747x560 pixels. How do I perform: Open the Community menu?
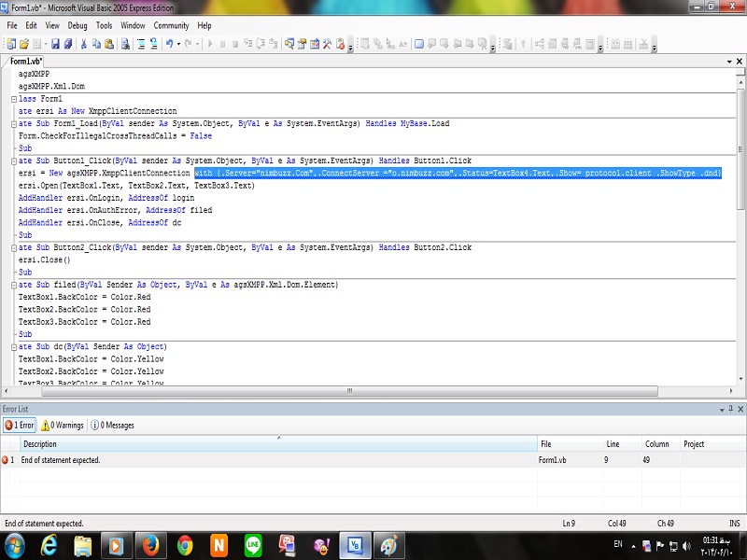[x=171, y=26]
